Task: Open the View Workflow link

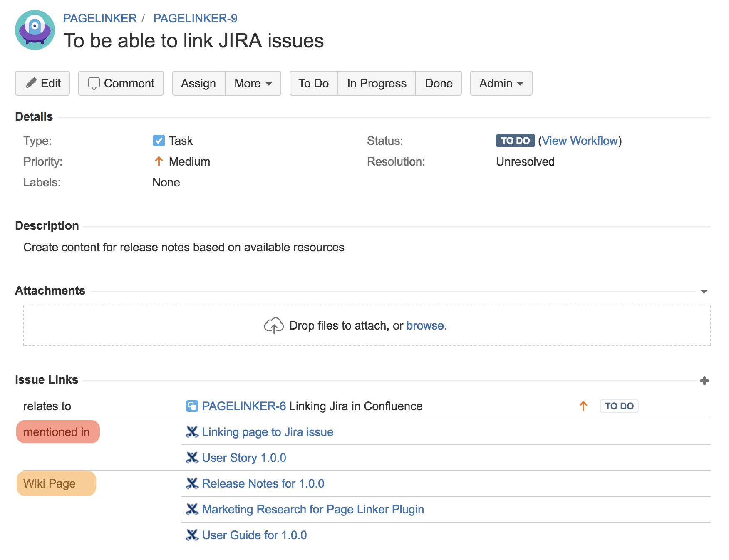Action: (580, 141)
